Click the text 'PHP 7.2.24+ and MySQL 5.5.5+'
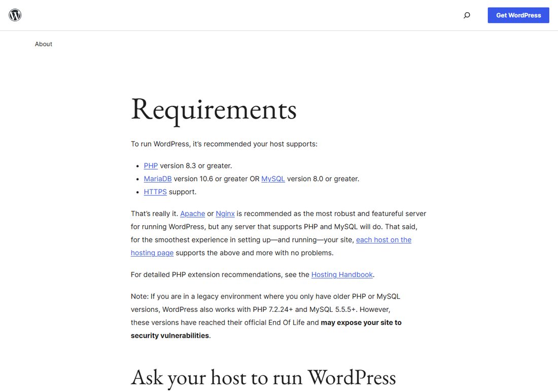 (304, 309)
